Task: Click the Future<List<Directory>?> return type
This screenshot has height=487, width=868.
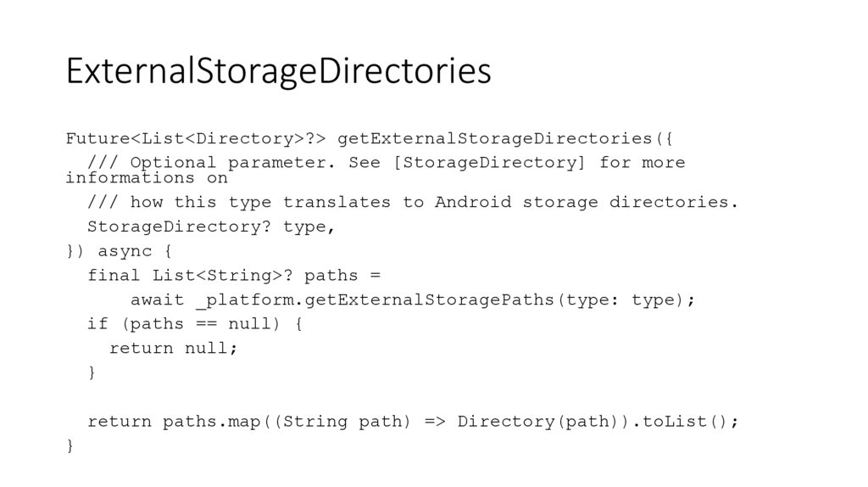Action: pyautogui.click(x=197, y=138)
